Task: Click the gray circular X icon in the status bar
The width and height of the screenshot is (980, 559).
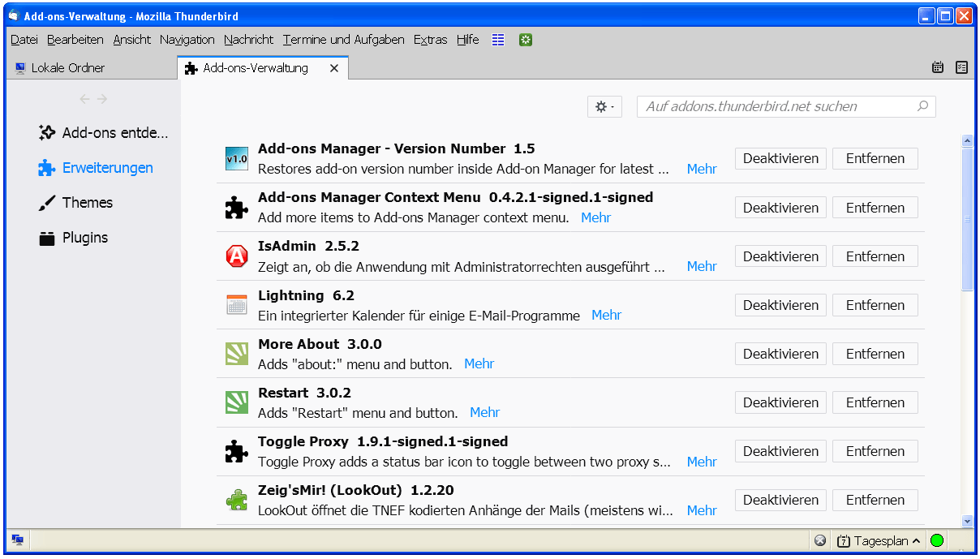Action: 820,540
